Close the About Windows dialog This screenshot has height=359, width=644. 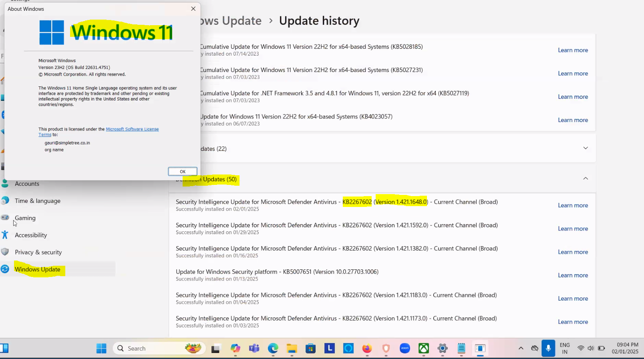click(x=193, y=9)
